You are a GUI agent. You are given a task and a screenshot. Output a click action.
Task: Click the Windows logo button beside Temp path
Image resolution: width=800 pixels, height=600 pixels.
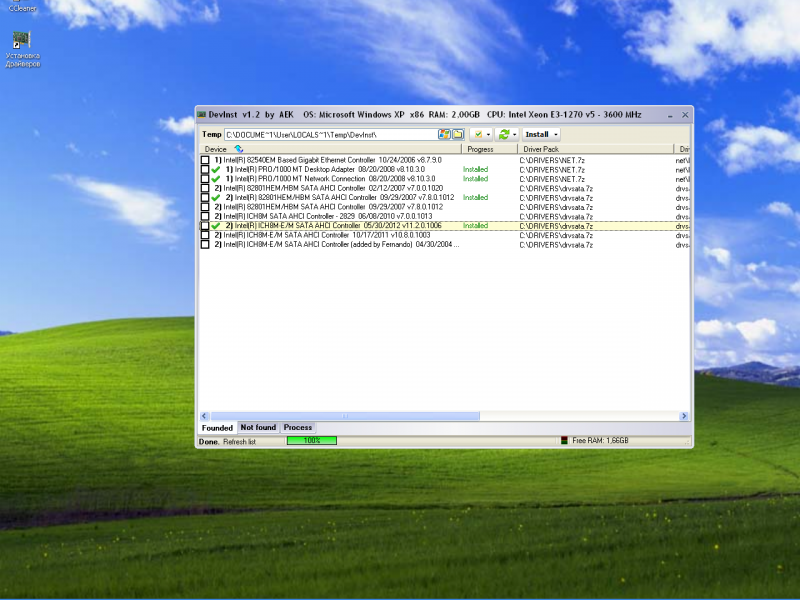coord(444,134)
